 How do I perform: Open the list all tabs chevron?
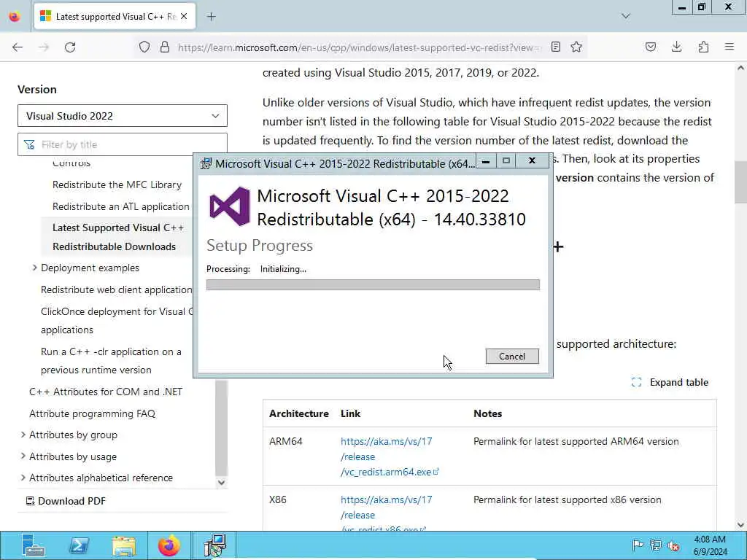(x=626, y=16)
